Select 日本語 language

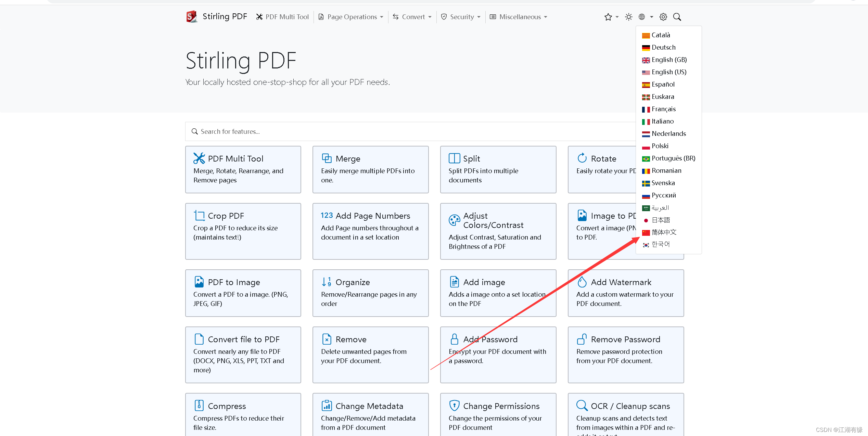click(668, 220)
